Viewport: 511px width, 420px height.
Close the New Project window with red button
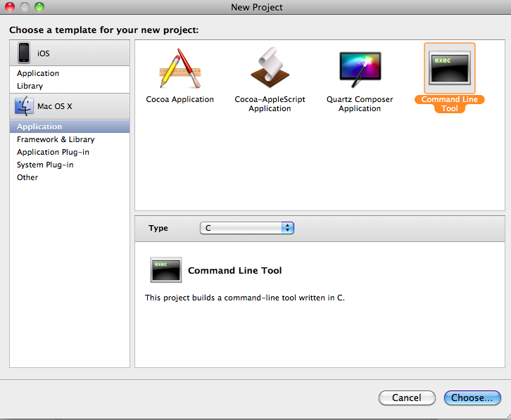(10, 7)
